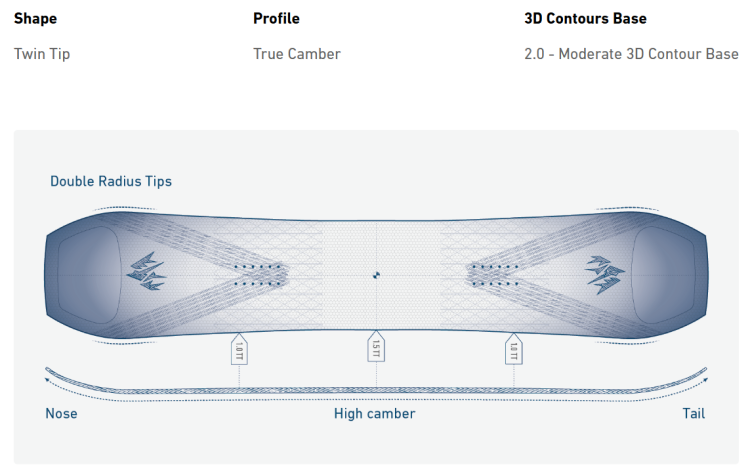Click the Tail label
The width and height of the screenshot is (750, 471).
coord(691,413)
